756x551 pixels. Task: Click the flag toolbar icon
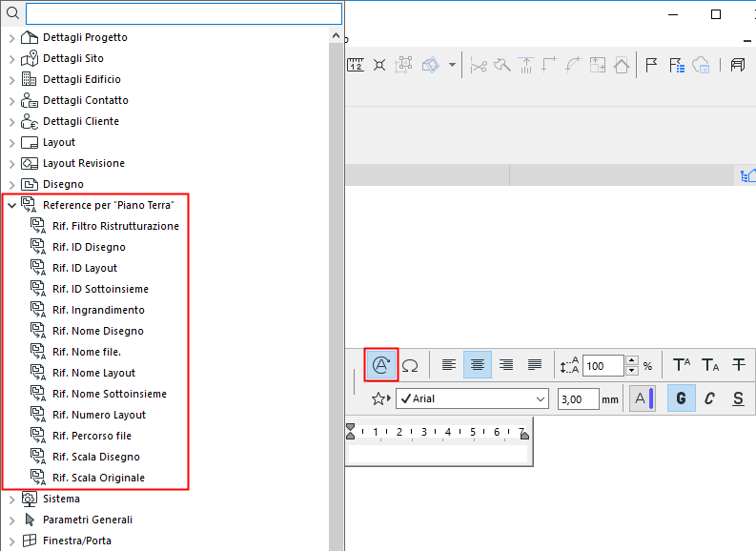pyautogui.click(x=651, y=65)
